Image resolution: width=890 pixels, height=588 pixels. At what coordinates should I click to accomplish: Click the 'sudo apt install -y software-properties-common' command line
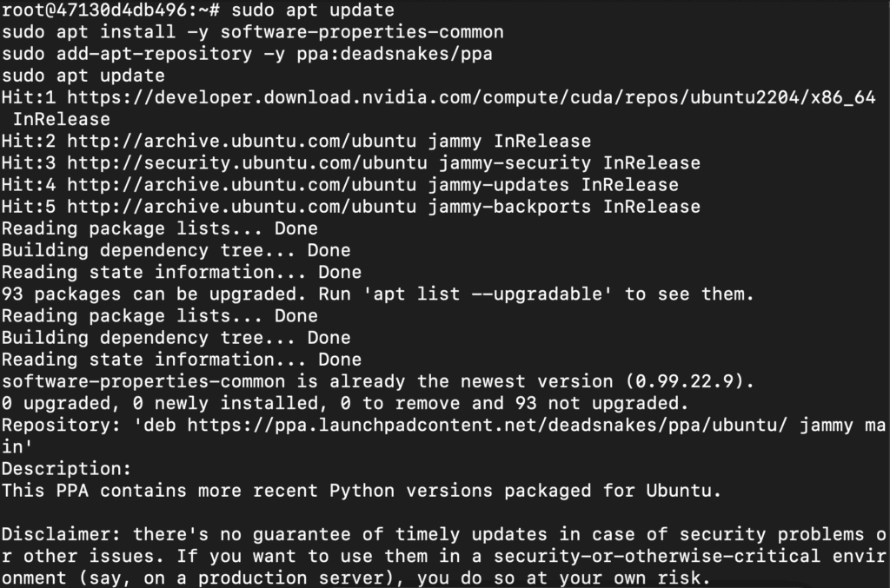253,32
